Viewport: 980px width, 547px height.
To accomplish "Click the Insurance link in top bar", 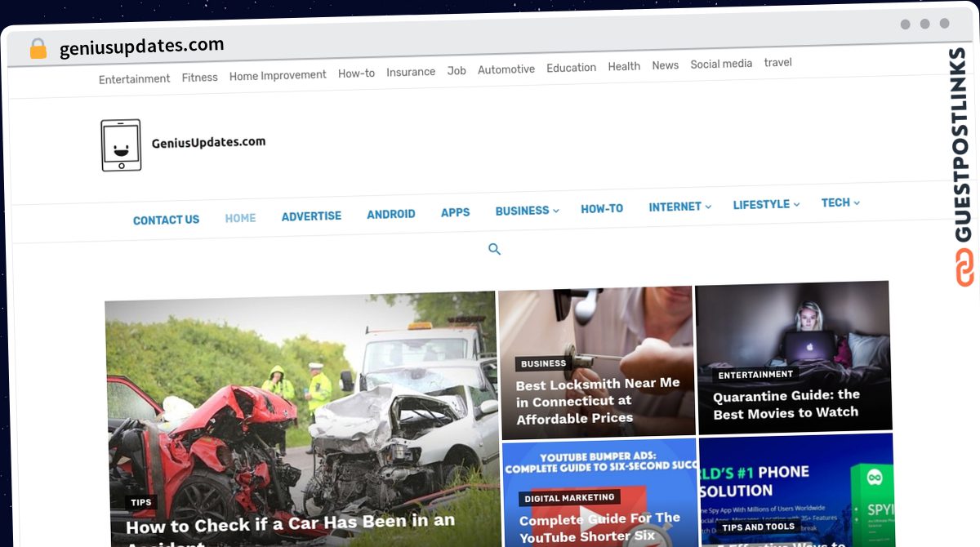I will click(411, 72).
